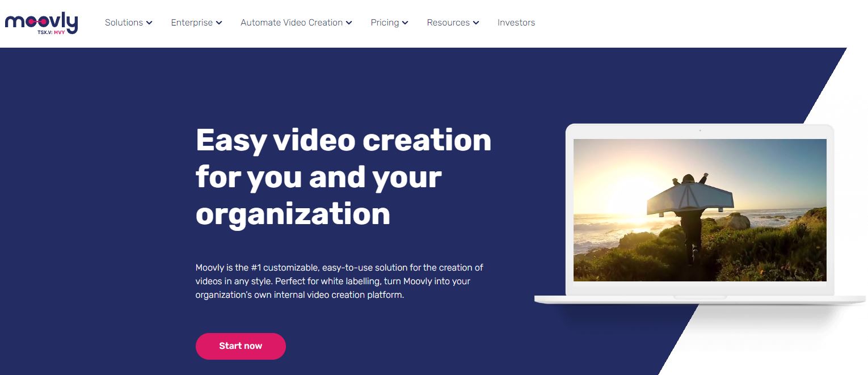Image resolution: width=868 pixels, height=375 pixels.
Task: Expand the Enterprise chevron arrow
Action: (x=219, y=23)
